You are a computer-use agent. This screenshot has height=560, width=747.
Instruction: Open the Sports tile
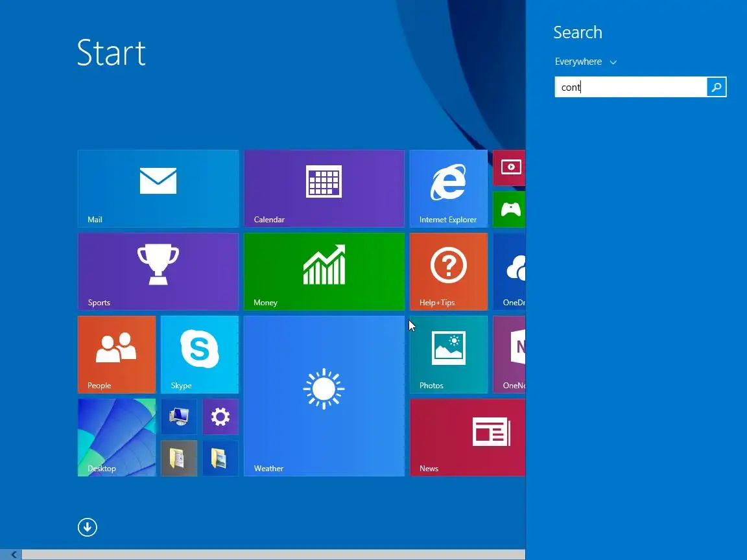(158, 272)
